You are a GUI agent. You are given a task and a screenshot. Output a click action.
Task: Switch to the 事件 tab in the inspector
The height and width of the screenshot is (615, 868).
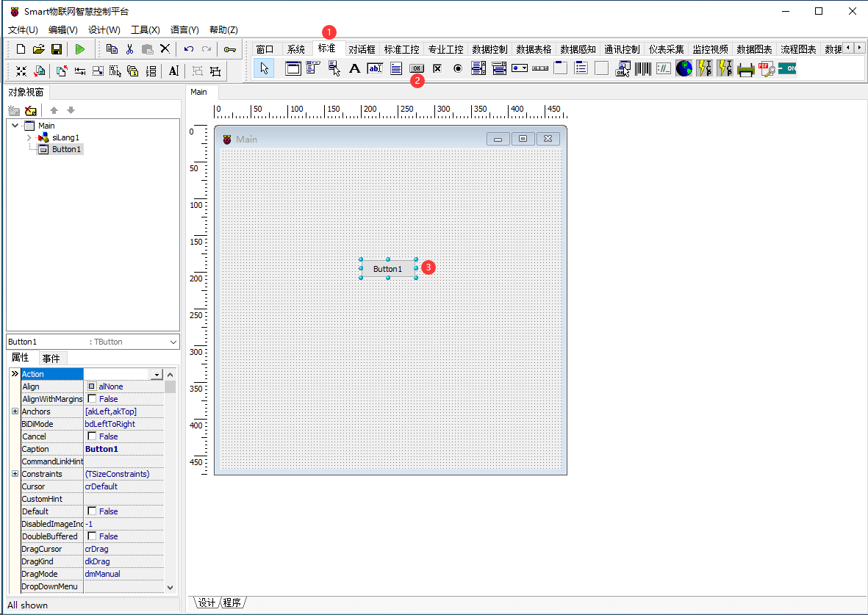click(x=51, y=358)
